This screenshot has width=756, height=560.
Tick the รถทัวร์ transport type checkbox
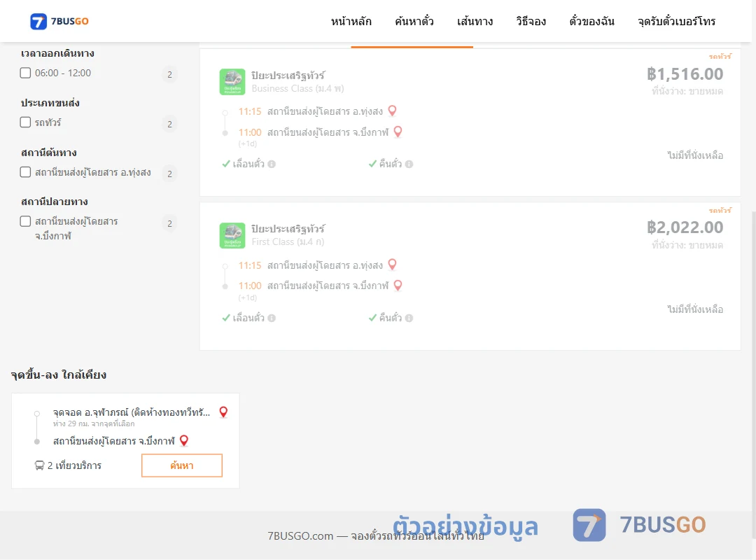click(x=26, y=122)
